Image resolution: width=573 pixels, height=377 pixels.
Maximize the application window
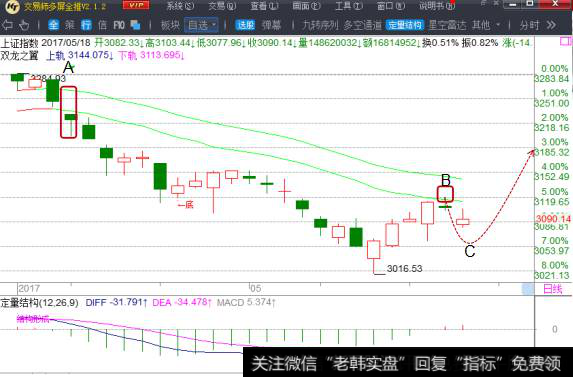[x=530, y=4]
